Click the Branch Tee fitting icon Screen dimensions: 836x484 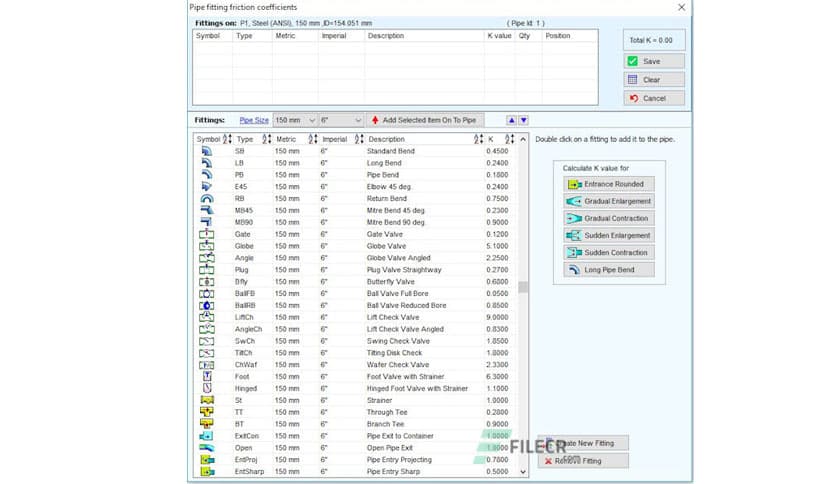(207, 424)
